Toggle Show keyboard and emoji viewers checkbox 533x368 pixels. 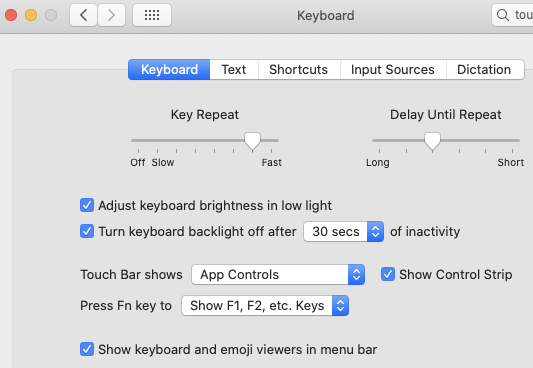pos(87,349)
